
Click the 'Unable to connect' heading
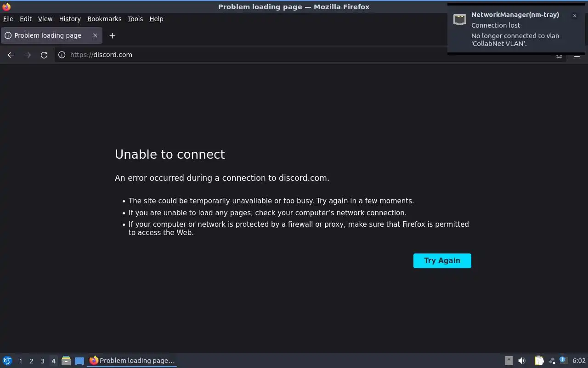(x=170, y=155)
